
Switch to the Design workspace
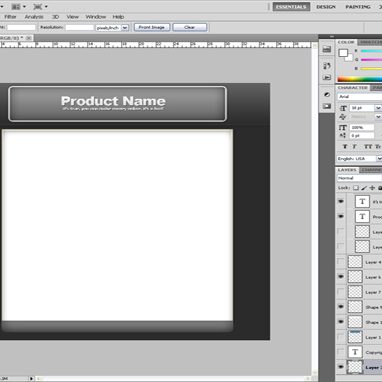pyautogui.click(x=326, y=7)
